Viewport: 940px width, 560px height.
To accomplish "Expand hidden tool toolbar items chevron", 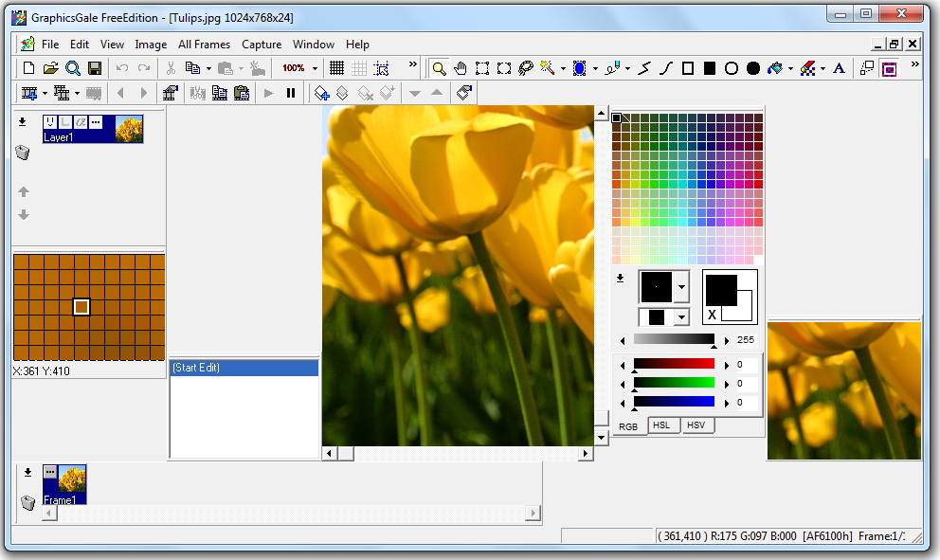I will pos(914,64).
